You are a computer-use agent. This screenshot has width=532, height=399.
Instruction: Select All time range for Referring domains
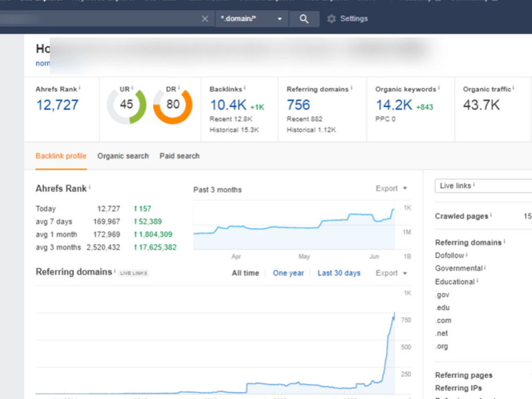click(245, 273)
